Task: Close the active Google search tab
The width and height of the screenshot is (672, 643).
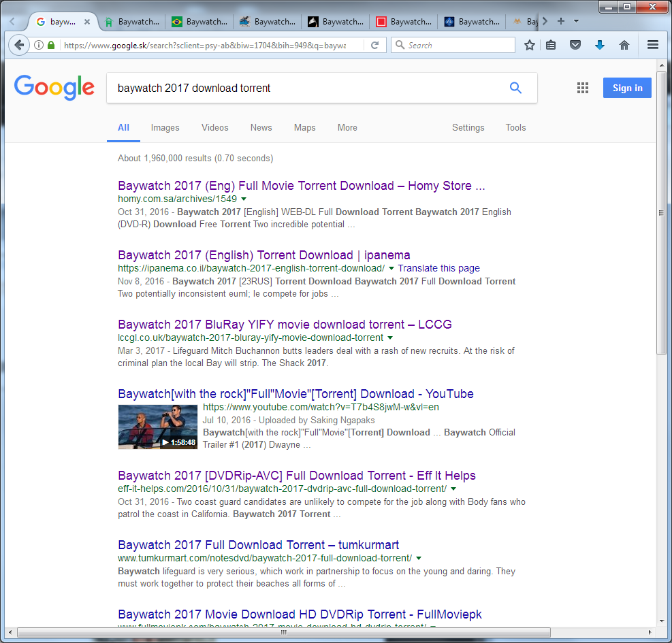Action: [x=87, y=21]
